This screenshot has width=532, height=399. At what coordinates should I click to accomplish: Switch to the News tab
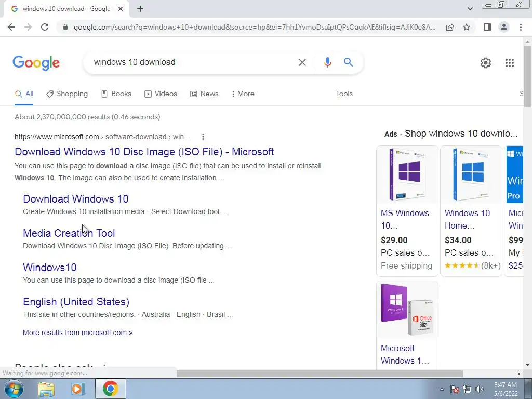204,94
